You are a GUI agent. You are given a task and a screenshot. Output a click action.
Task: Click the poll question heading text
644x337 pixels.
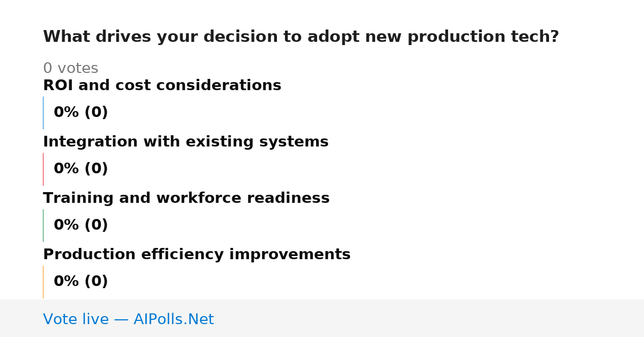pyautogui.click(x=301, y=37)
